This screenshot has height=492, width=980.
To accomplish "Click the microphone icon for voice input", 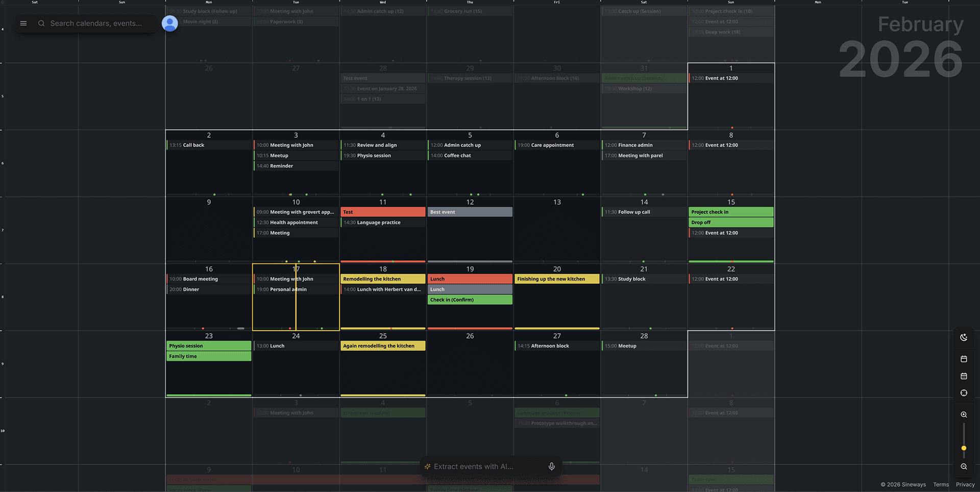I will point(551,466).
